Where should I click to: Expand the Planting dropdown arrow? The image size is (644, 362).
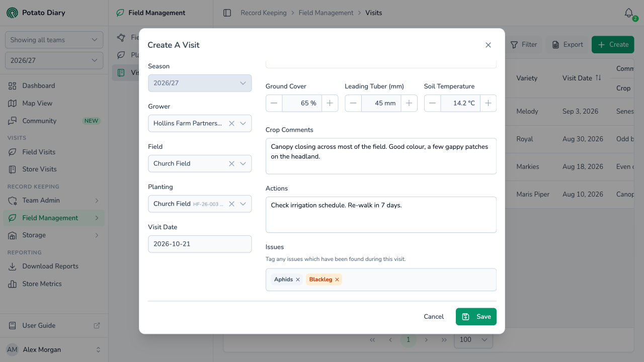(x=243, y=204)
